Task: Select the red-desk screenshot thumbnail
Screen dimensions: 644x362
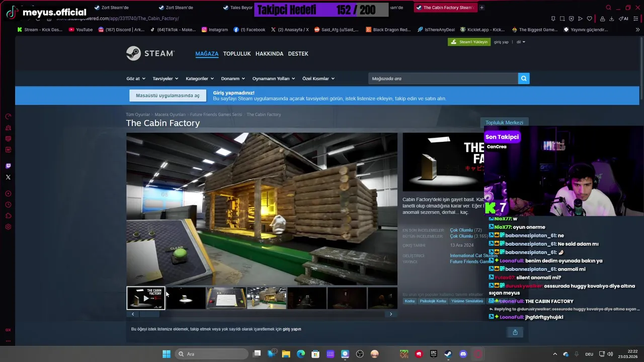Action: (226, 298)
